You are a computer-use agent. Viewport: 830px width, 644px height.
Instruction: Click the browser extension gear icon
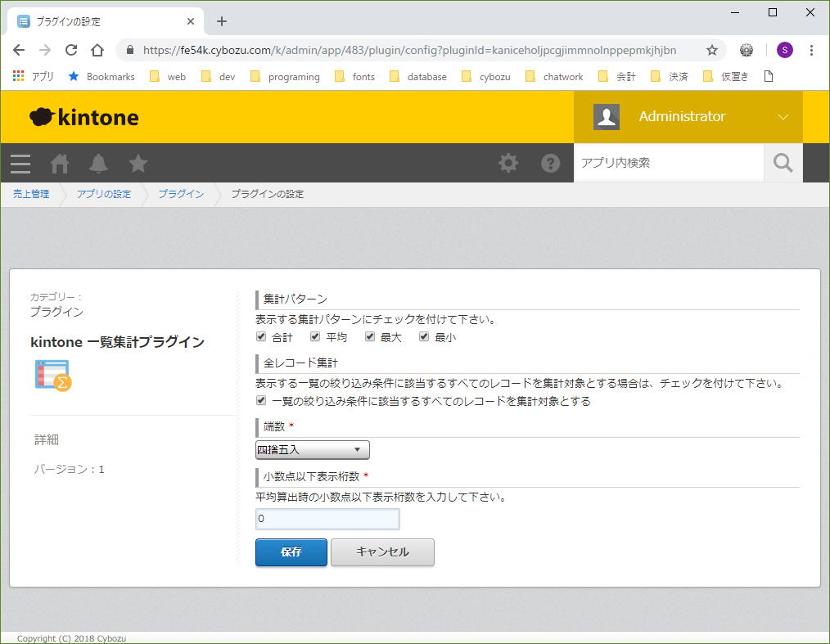coord(747,50)
